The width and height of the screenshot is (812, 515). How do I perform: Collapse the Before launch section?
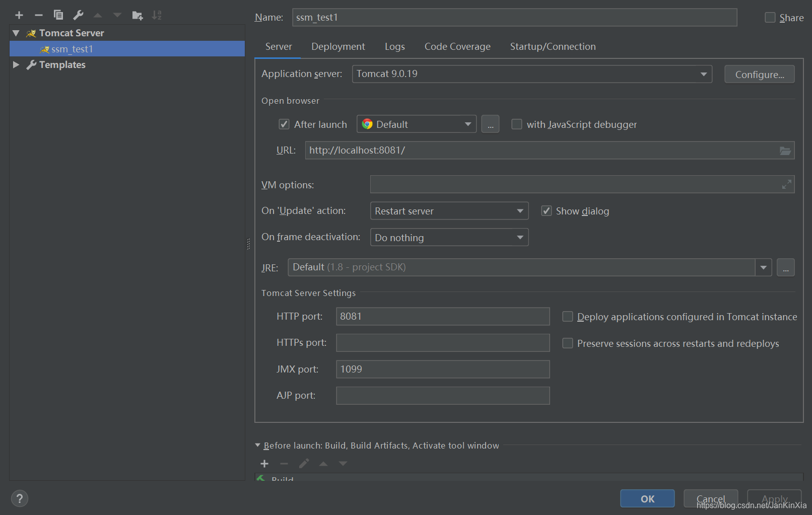point(258,446)
